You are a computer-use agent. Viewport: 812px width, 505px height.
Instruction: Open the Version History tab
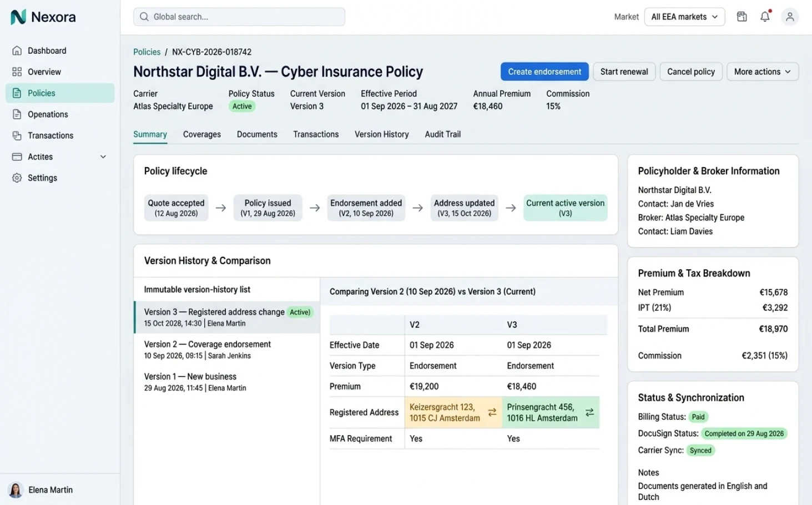[382, 134]
